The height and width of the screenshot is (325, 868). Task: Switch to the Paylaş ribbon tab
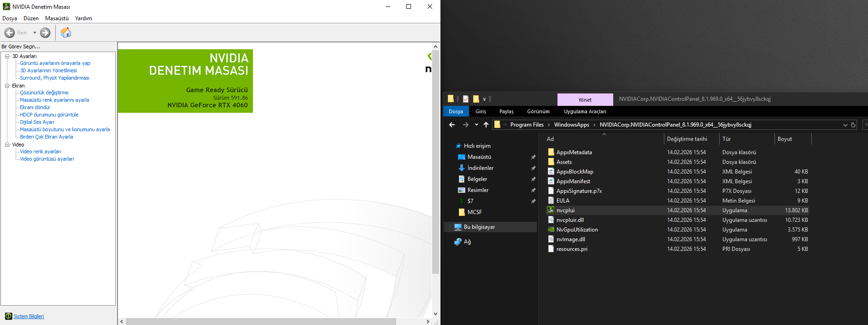tap(506, 111)
